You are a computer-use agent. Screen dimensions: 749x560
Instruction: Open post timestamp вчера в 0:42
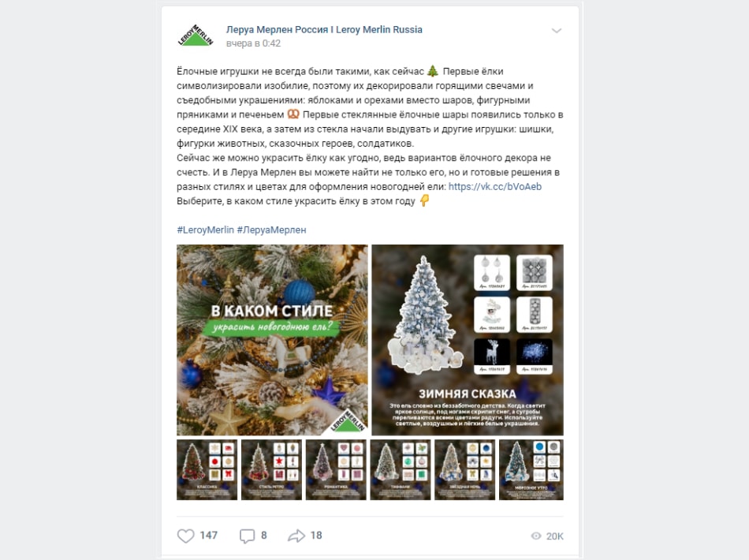[253, 43]
